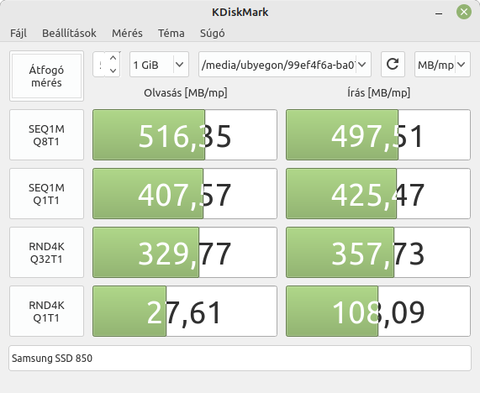Open the /media/ubyegon drive selector
The width and height of the screenshot is (480, 393).
(285, 64)
